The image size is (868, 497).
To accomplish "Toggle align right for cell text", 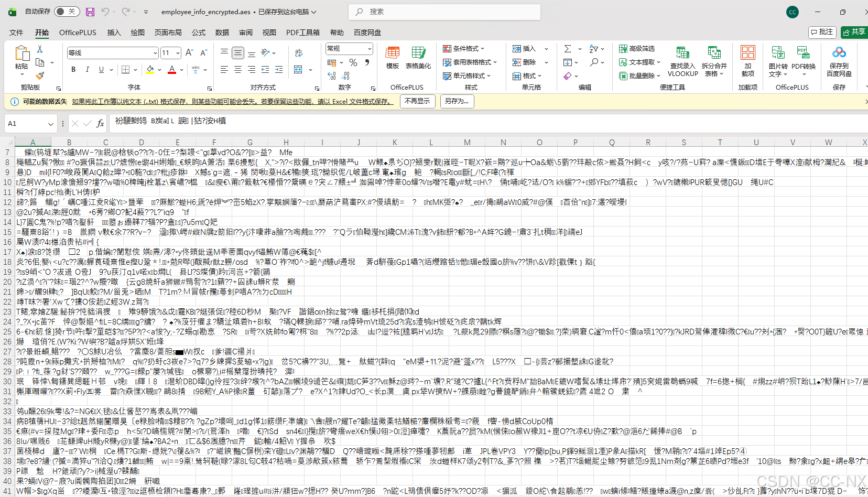I will click(x=252, y=69).
